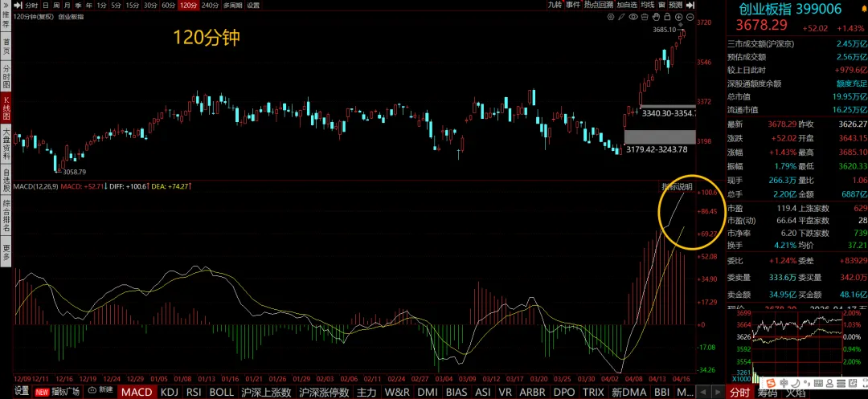Viewport: 868px width, 399px height.
Task: Switch to 月 monthly period
Action: click(x=67, y=5)
